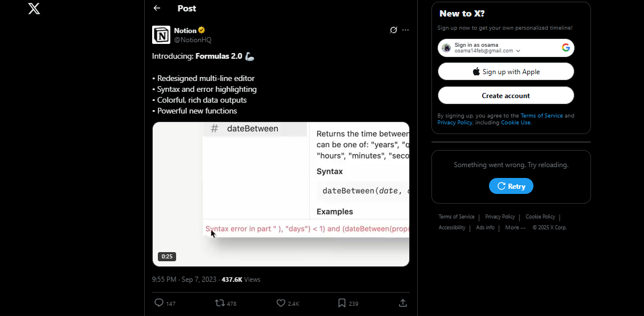Image resolution: width=644 pixels, height=316 pixels.
Task: Reply to the post via comment icon
Action: [159, 303]
